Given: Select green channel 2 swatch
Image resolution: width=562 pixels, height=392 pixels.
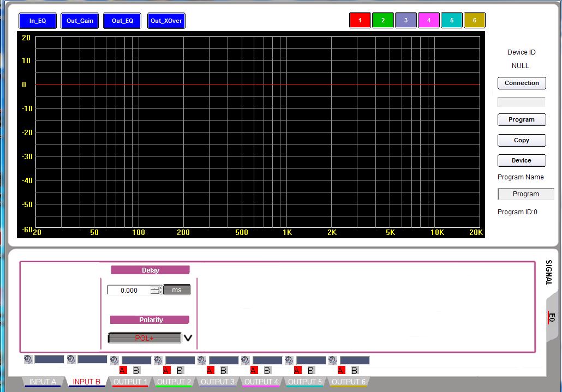Looking at the screenshot, I should pyautogui.click(x=383, y=20).
